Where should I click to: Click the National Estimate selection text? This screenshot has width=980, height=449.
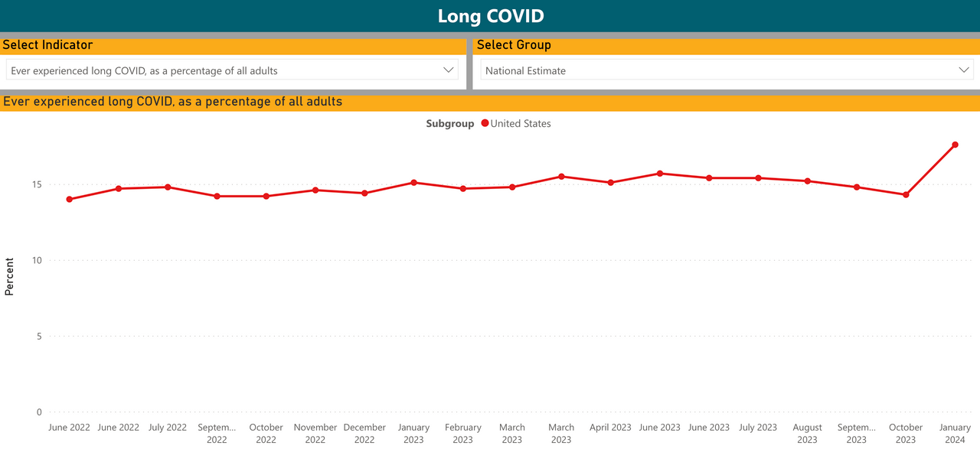point(526,70)
